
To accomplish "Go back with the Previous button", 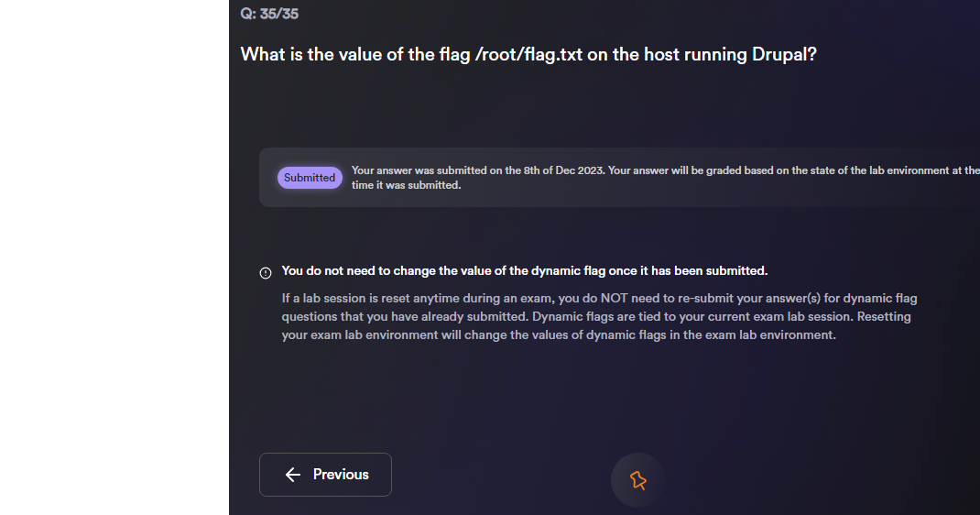I will coord(325,475).
